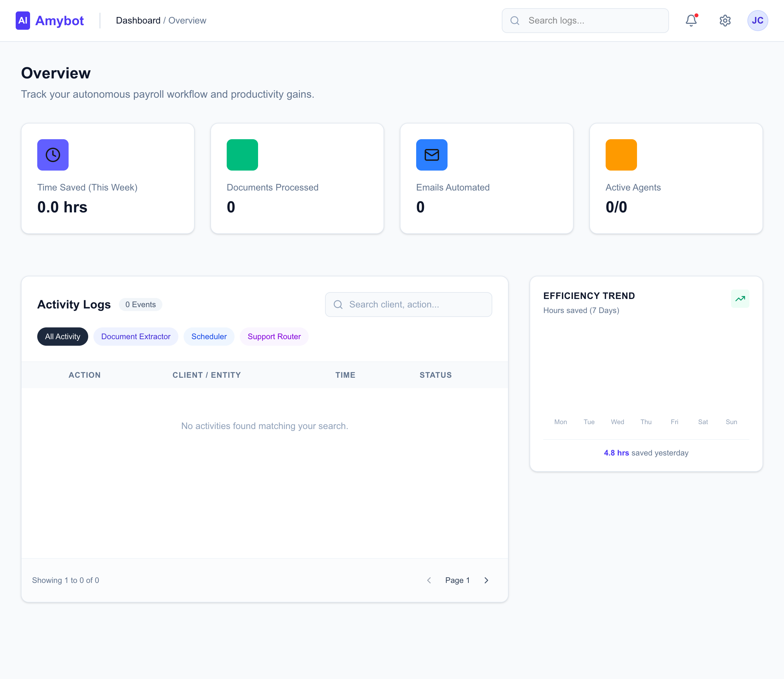Select Wed on the efficiency trend chart
The image size is (784, 679).
click(x=617, y=422)
